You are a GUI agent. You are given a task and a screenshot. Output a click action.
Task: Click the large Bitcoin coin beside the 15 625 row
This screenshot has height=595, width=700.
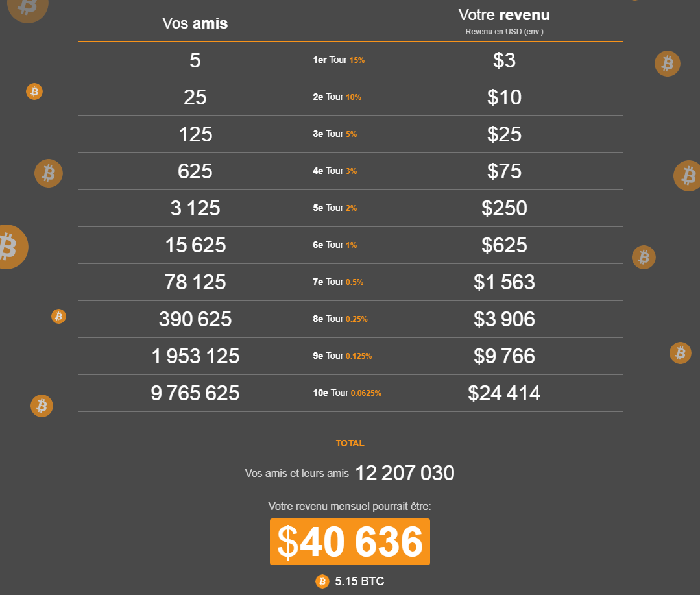9,247
